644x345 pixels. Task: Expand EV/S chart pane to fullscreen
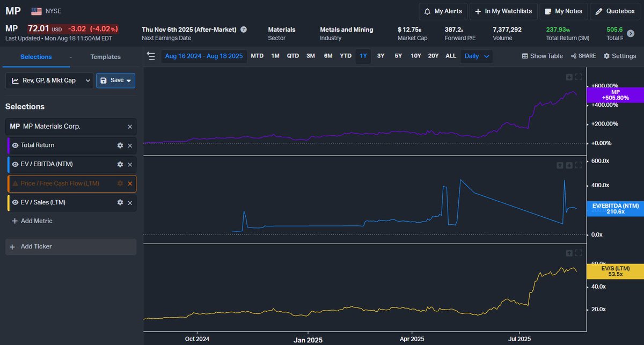[579, 253]
